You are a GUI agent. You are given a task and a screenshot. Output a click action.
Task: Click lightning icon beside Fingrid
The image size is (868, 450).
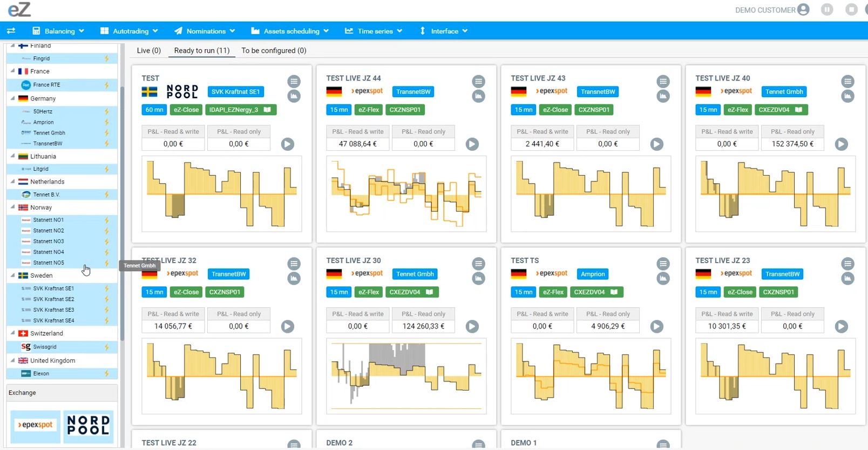pos(106,58)
